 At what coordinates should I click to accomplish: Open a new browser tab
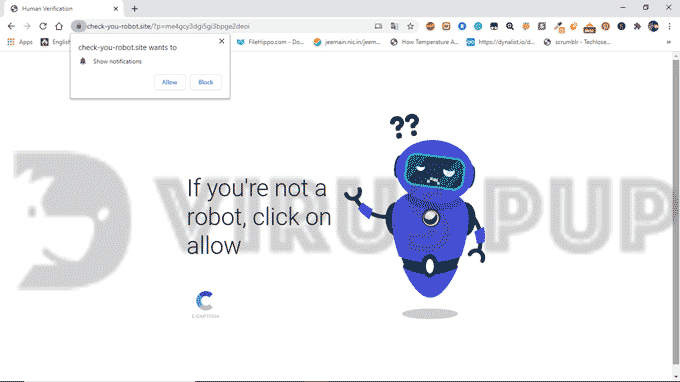(134, 9)
